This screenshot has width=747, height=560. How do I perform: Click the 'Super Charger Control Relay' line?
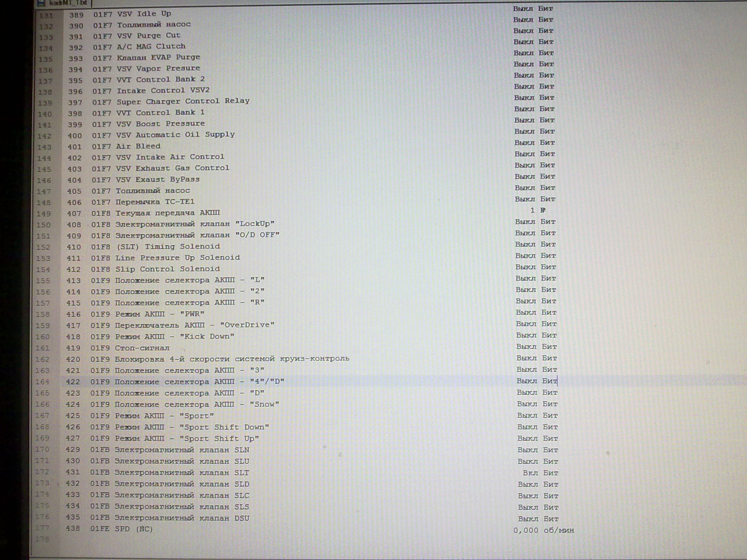183,101
